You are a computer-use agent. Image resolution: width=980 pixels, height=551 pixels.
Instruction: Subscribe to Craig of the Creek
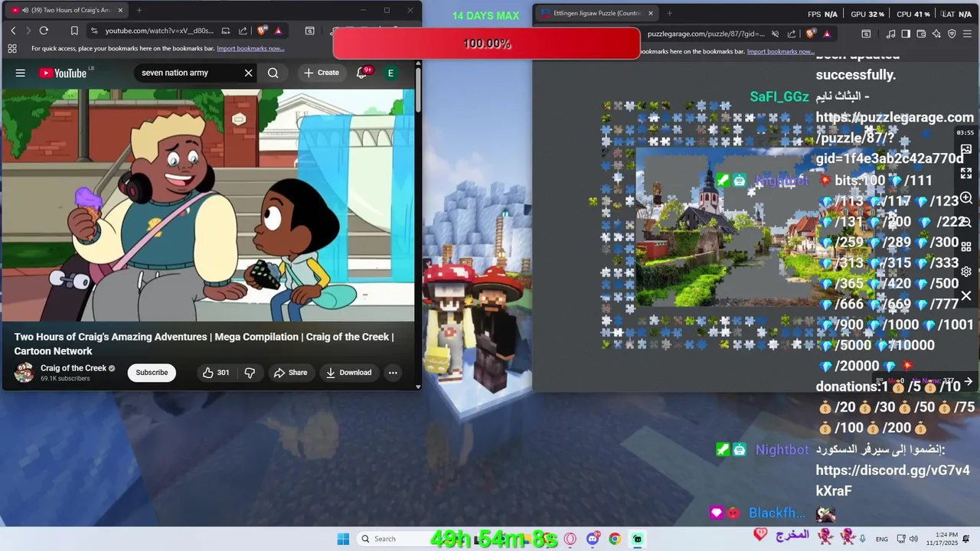point(152,373)
